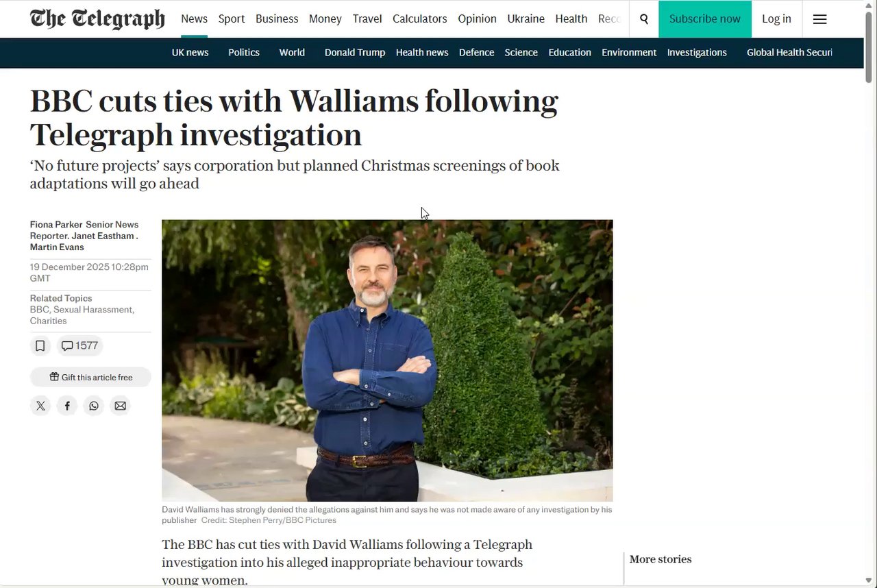This screenshot has height=588, width=877.
Task: Click the page vertical scrollbar
Action: 869,293
